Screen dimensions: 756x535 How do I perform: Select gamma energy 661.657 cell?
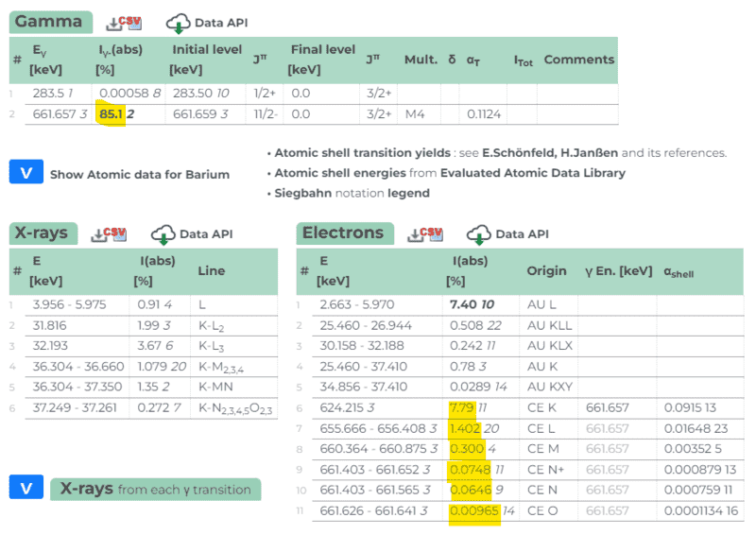(60, 114)
